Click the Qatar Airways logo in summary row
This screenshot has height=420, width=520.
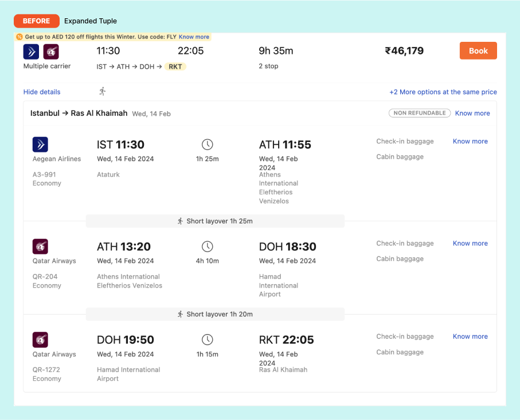point(51,52)
